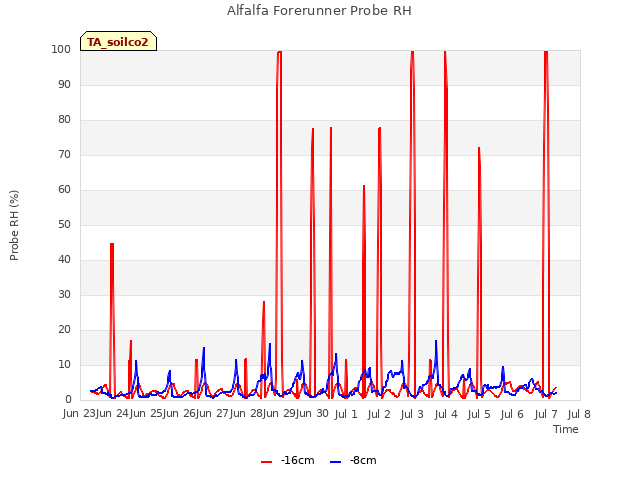Click the chart title Alfalfa Forerunner Probe RH
The height and width of the screenshot is (480, 640).
[x=319, y=11]
